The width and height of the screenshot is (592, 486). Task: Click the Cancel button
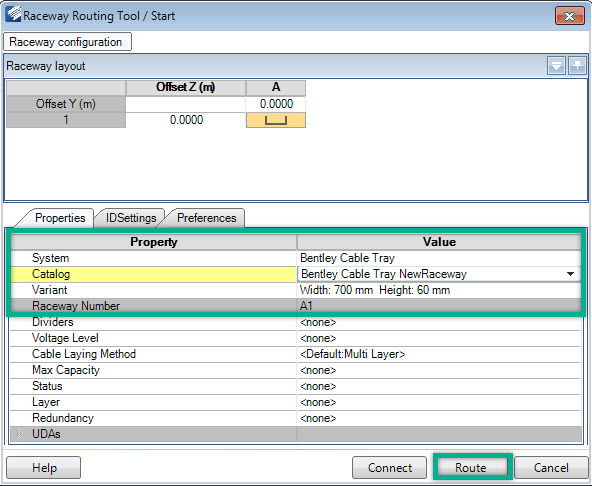[551, 467]
